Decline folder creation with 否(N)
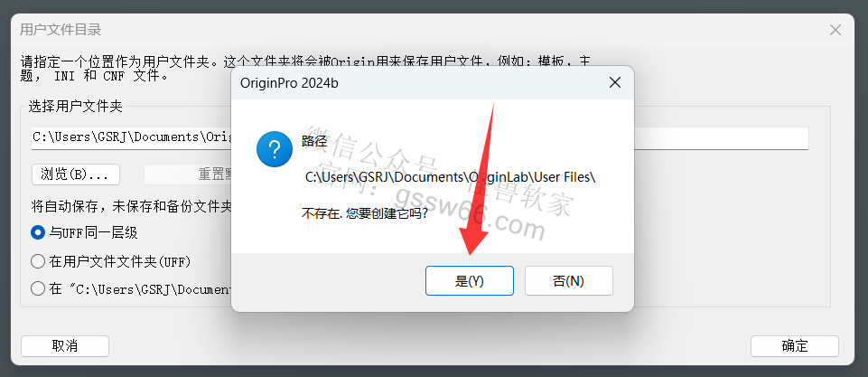 point(568,281)
